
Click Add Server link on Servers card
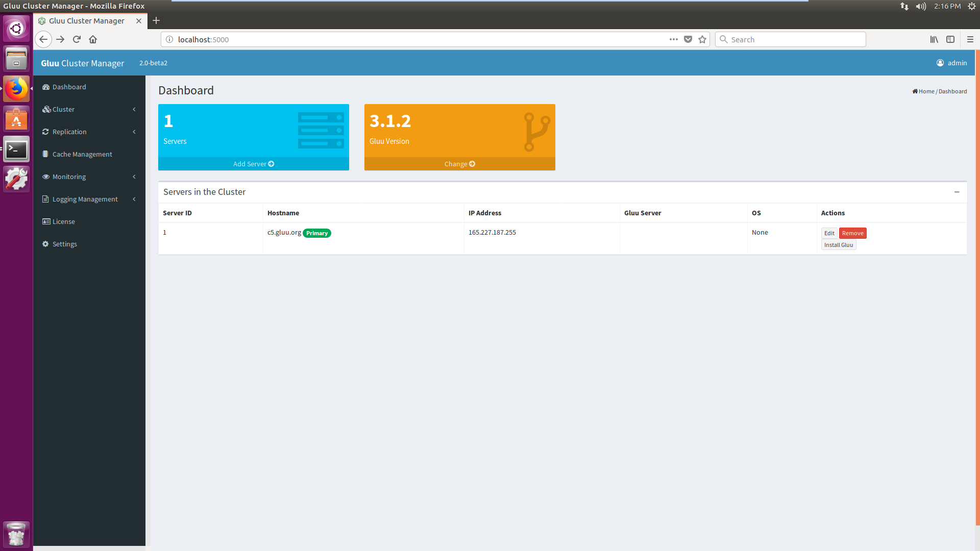254,164
